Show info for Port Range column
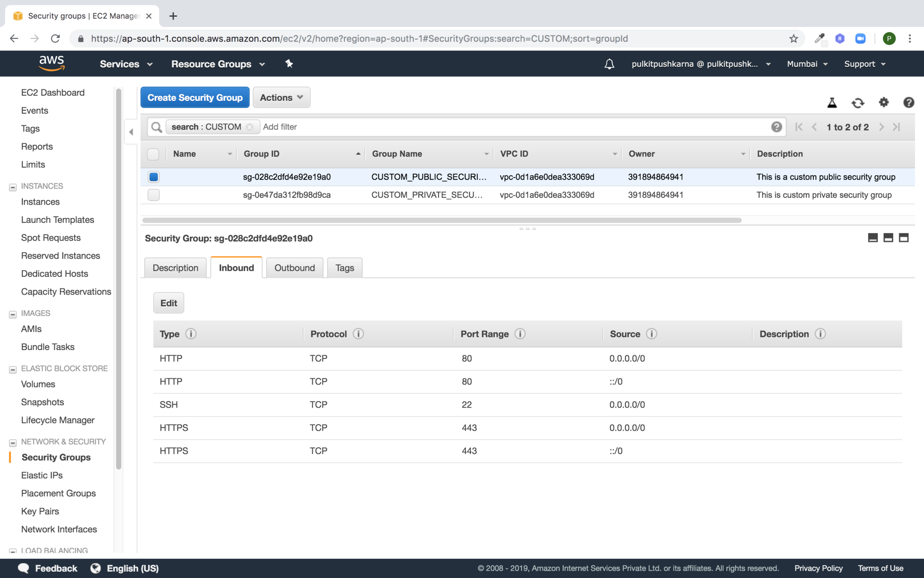Screen dimensions: 924x578 pos(520,334)
